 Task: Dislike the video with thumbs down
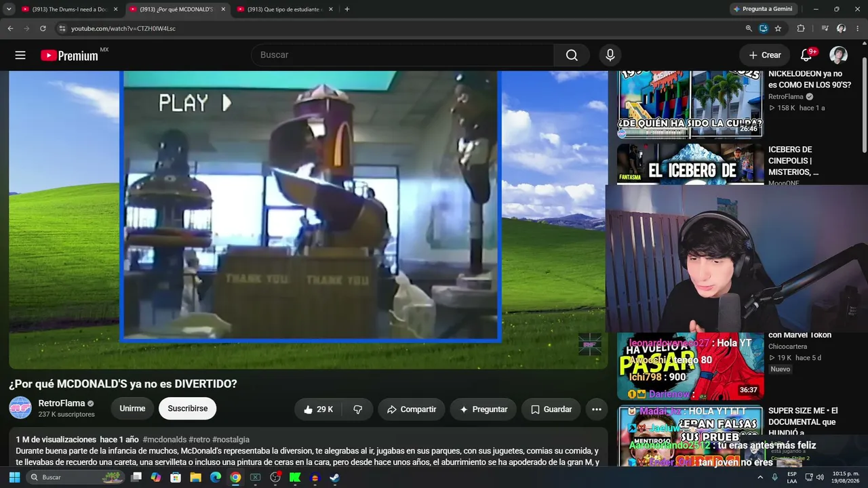click(358, 409)
